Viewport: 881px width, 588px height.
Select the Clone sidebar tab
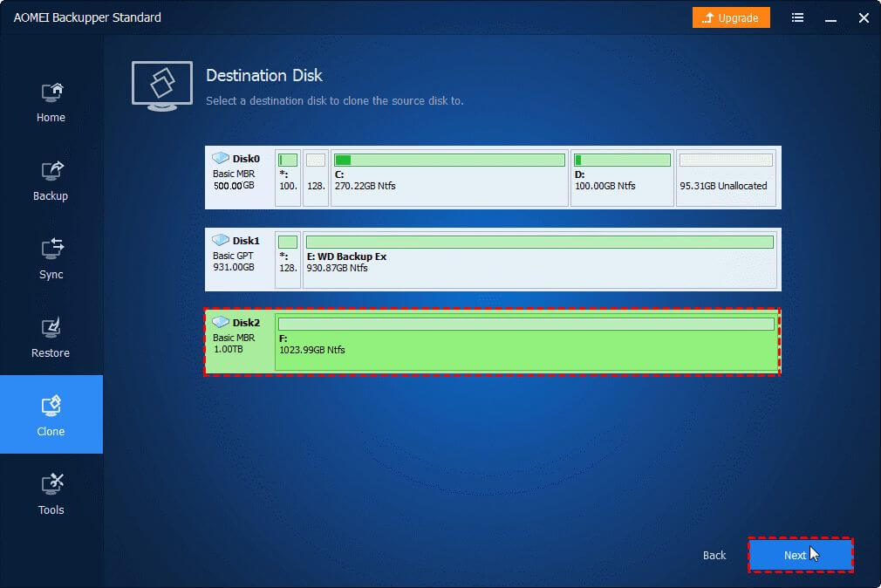click(51, 415)
